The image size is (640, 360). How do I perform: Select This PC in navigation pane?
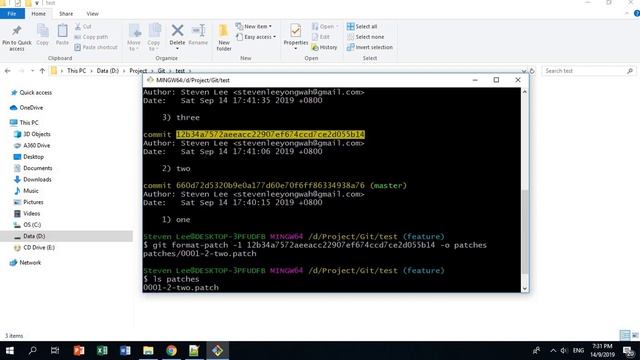pyautogui.click(x=24, y=122)
